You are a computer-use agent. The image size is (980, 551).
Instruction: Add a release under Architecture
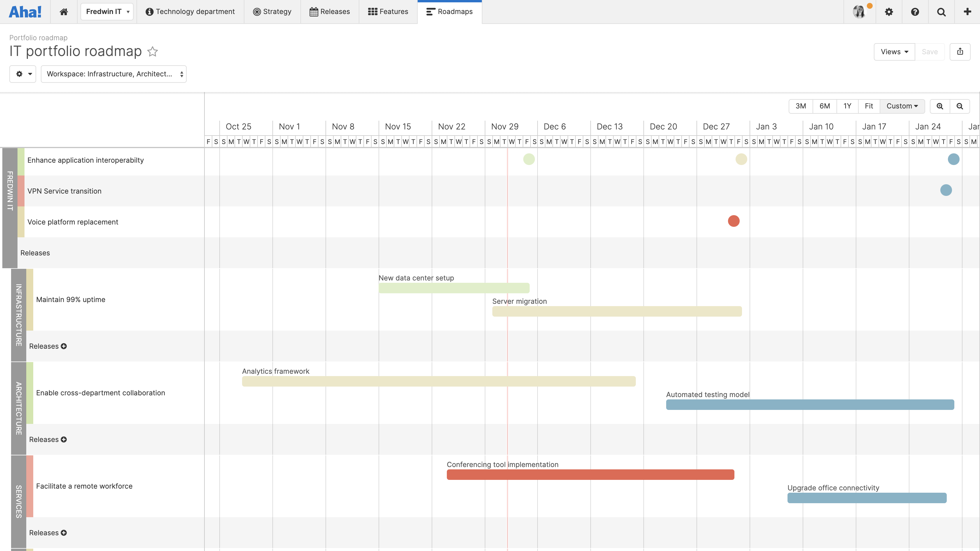(x=63, y=439)
